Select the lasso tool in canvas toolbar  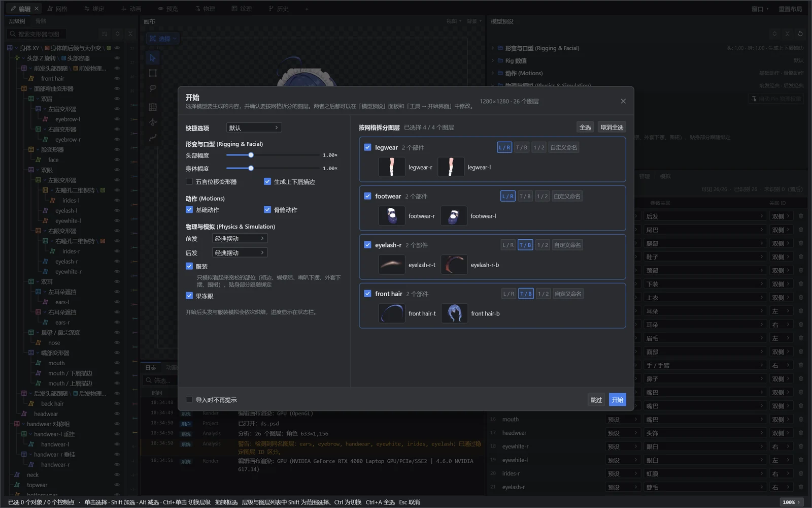tap(153, 88)
